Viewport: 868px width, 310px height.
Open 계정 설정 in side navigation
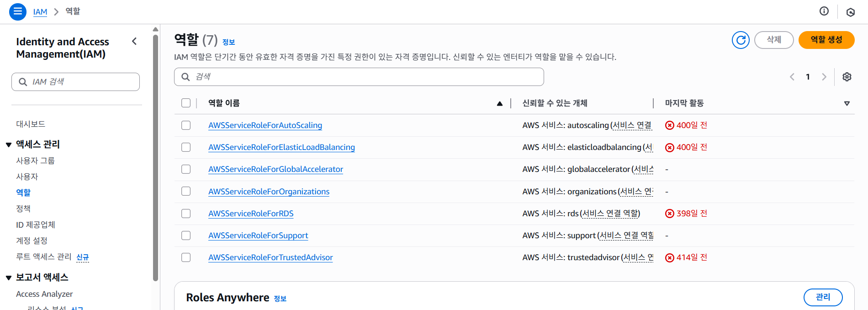[x=32, y=241]
